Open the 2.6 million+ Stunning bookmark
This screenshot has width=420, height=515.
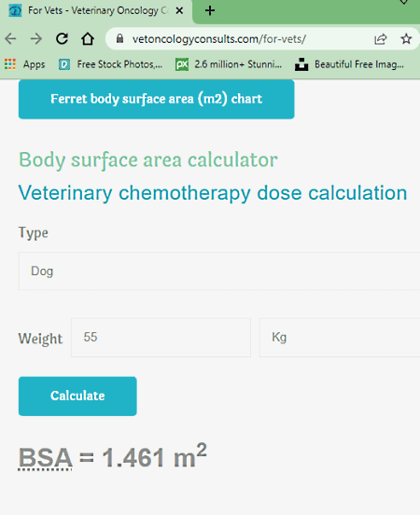click(229, 64)
